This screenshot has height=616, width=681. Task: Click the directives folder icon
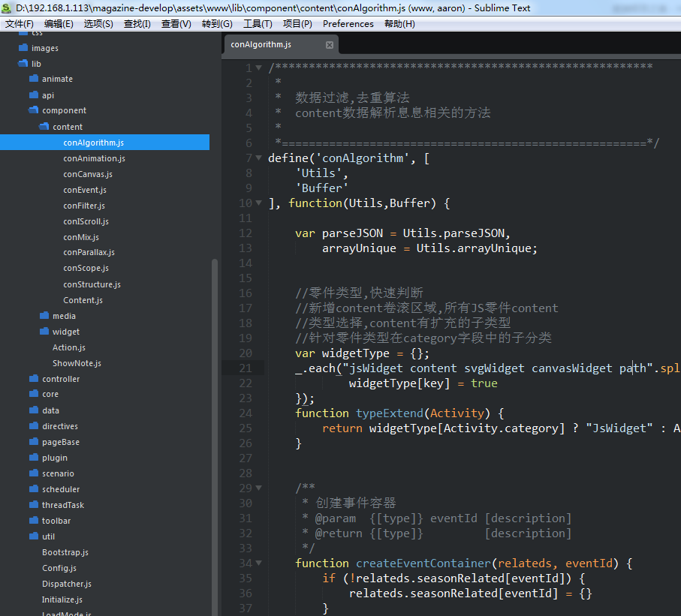pos(34,426)
